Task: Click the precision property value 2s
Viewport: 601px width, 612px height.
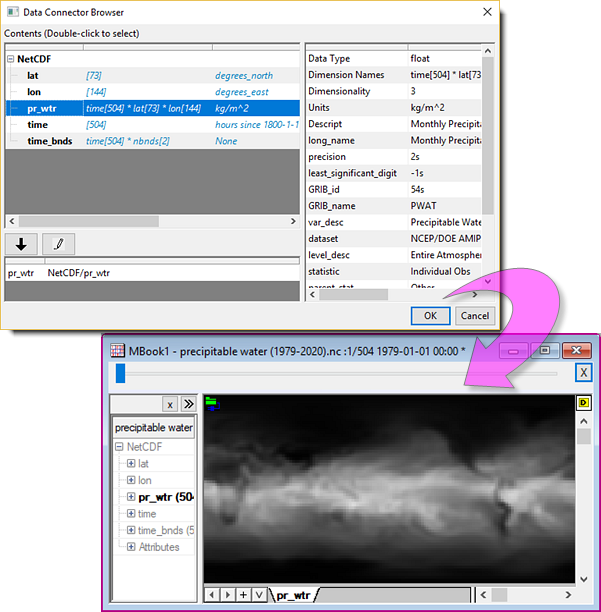Action: tap(415, 157)
